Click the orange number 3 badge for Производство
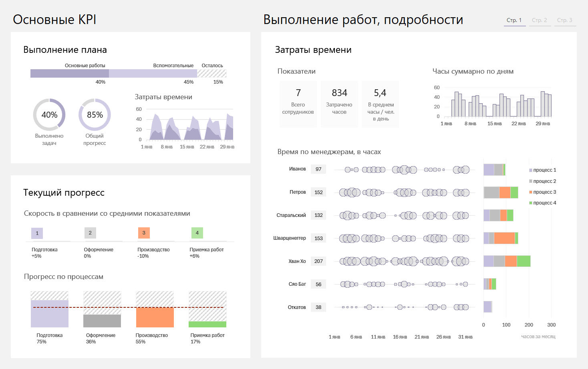 coord(144,233)
